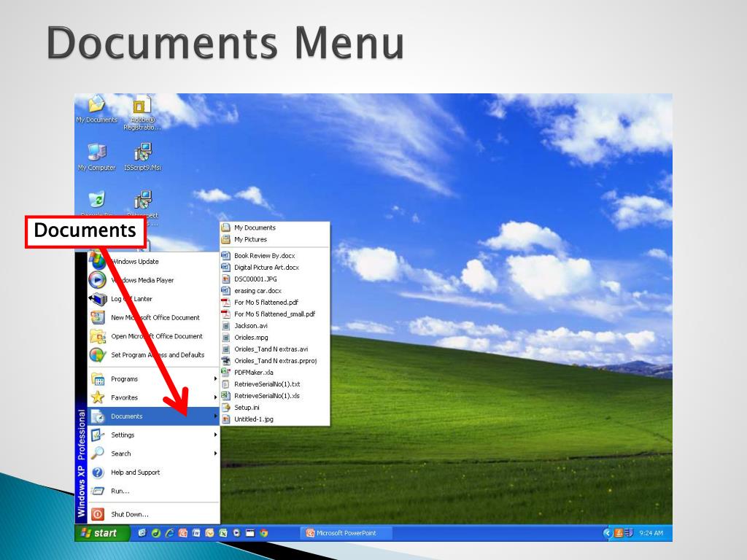Launch Google Chrome from Quick Launch
Screen dimensions: 747x560
tap(263, 533)
